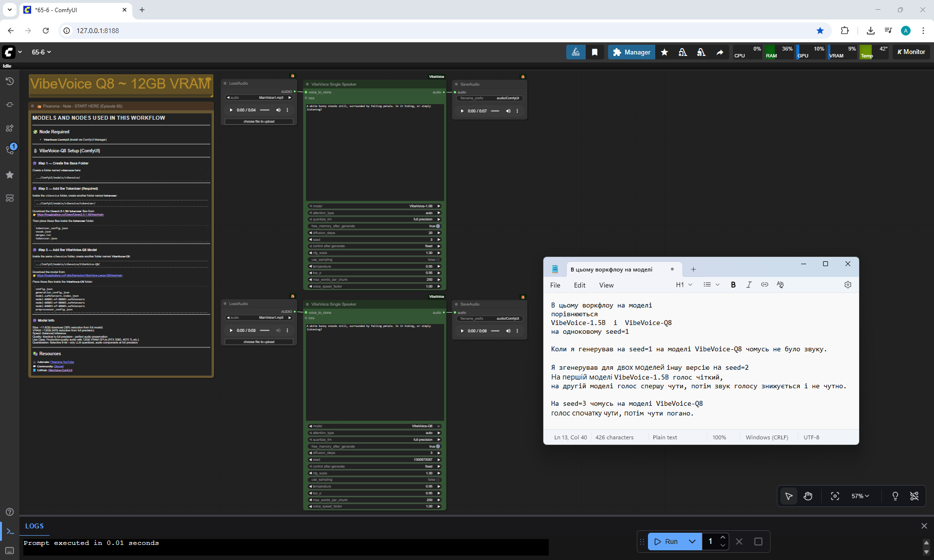
Task: Toggle free_memory_after_generate in top VibeVoice node
Action: pos(437,226)
